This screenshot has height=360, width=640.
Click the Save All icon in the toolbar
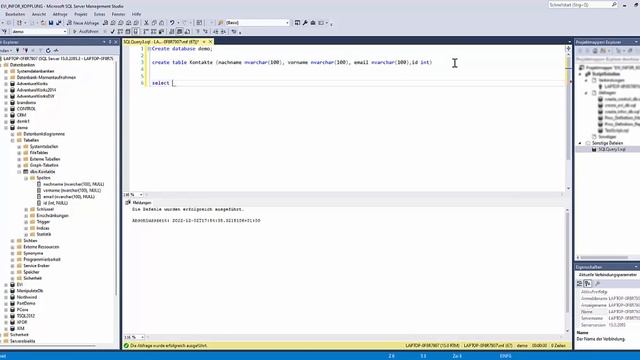(x=58, y=23)
